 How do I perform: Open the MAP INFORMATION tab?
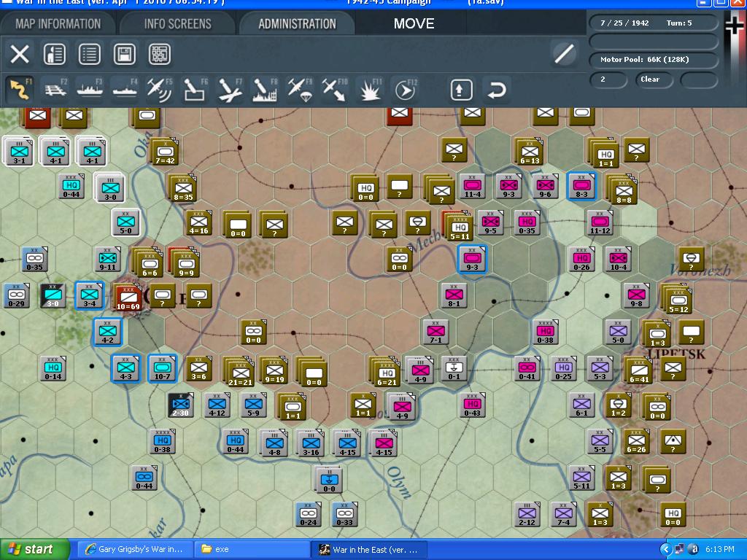[58, 24]
